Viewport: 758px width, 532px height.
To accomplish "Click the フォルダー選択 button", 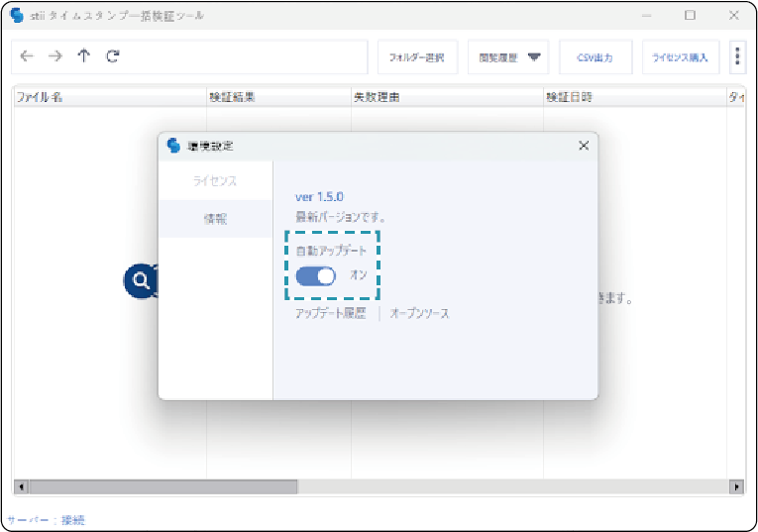I will click(416, 57).
